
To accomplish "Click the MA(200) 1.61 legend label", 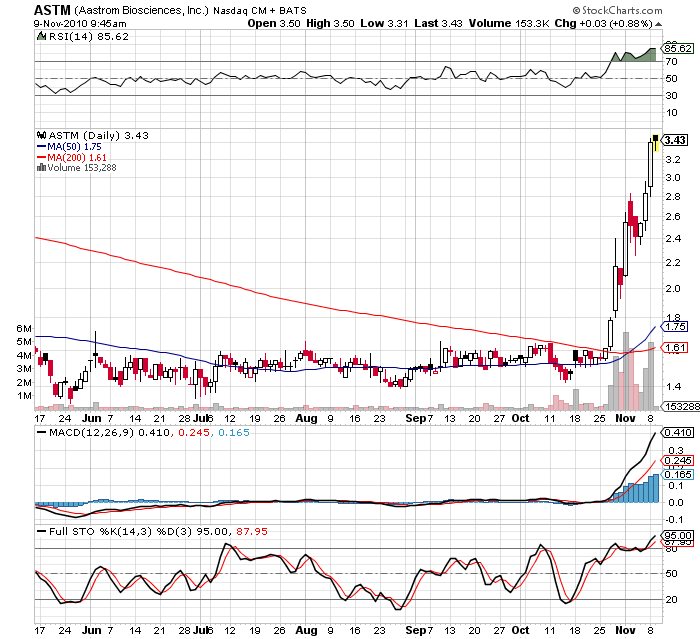I will (x=77, y=157).
